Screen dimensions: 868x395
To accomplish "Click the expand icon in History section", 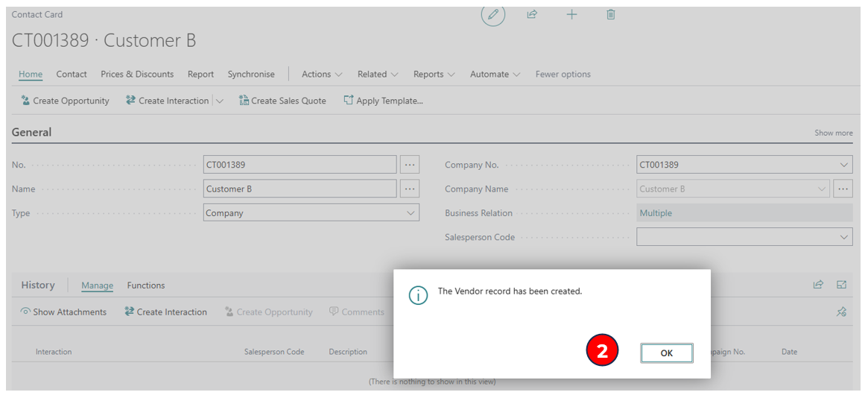I will coord(841,285).
